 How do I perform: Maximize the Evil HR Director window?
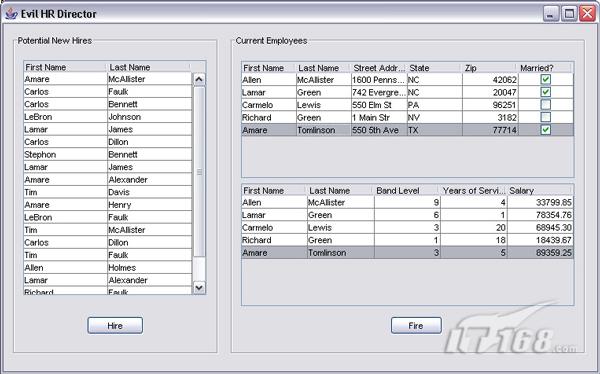click(x=569, y=14)
